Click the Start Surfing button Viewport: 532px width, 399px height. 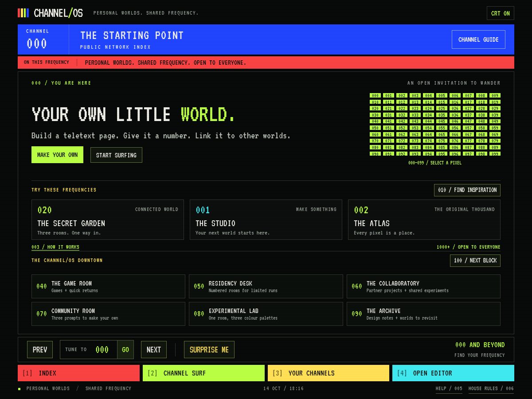tap(116, 155)
